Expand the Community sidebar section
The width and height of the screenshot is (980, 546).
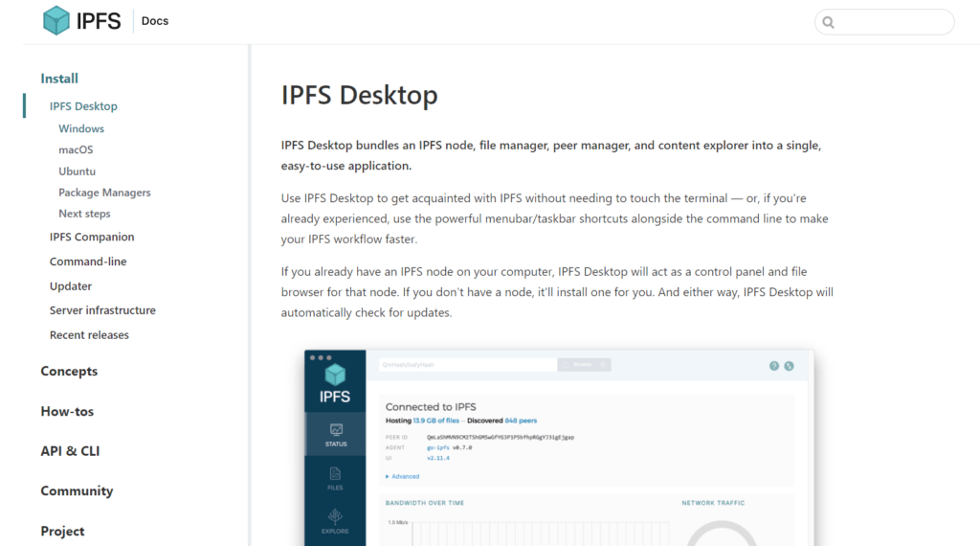77,491
